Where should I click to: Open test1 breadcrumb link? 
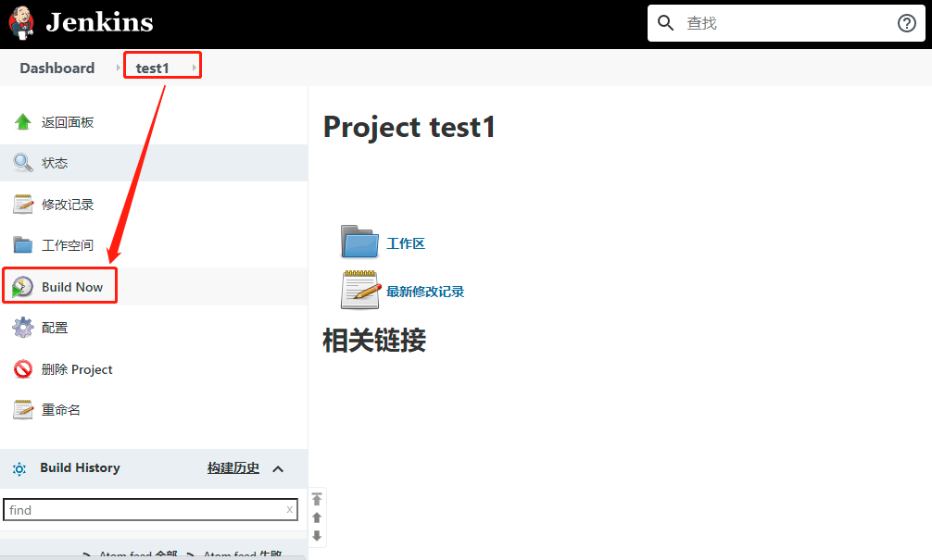click(152, 68)
